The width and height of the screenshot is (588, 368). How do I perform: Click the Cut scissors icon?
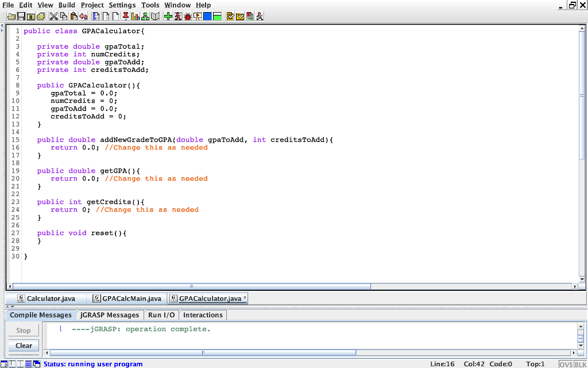pos(54,16)
